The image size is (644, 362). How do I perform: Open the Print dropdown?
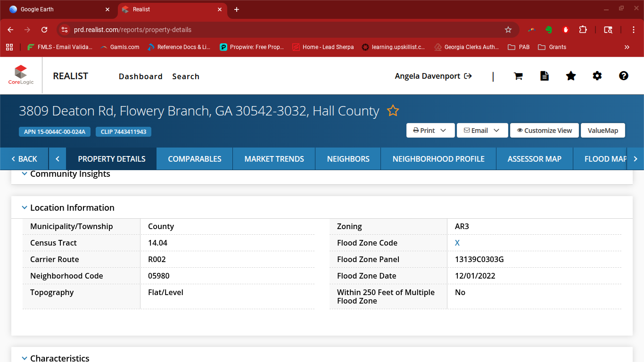[x=430, y=131]
